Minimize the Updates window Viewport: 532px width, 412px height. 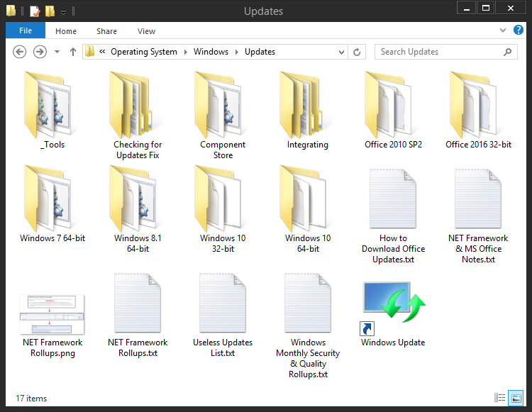pos(467,8)
